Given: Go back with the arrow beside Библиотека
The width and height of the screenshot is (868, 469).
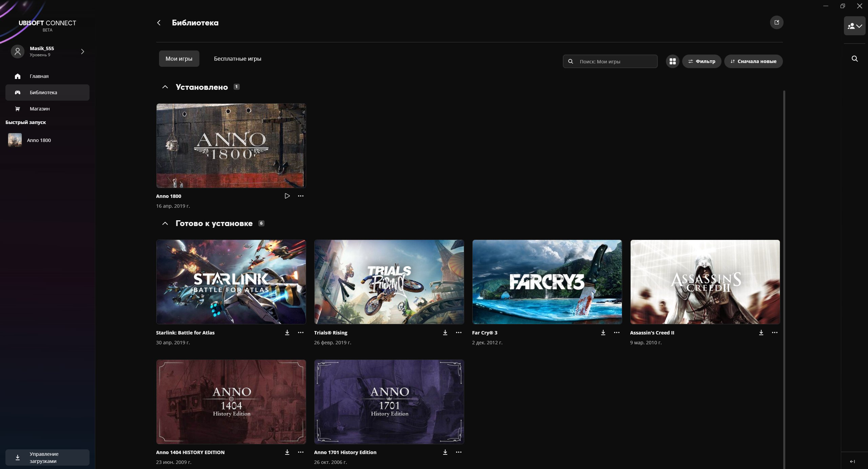Looking at the screenshot, I should 159,23.
